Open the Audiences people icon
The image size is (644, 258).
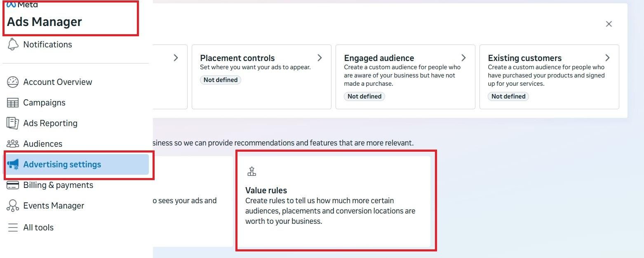point(13,144)
